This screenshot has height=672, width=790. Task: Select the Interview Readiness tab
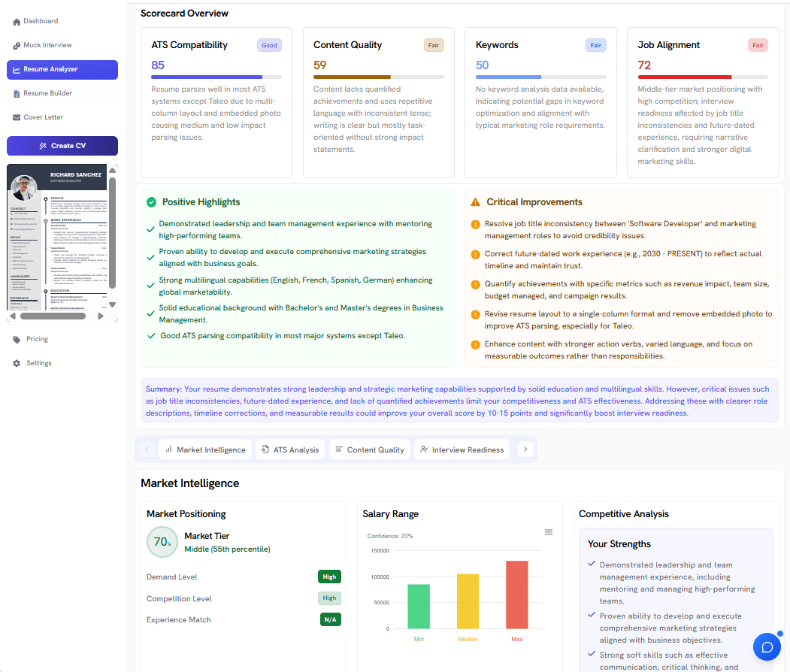tap(462, 450)
